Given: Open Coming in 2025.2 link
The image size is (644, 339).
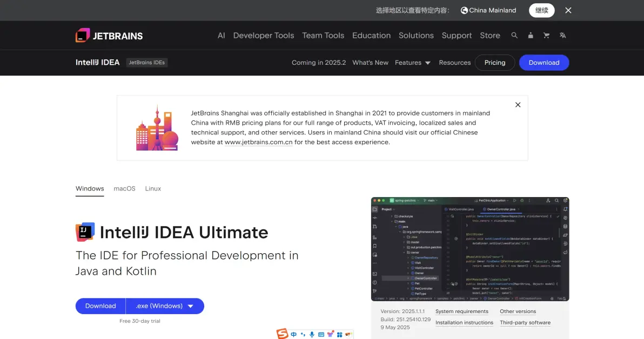Looking at the screenshot, I should (319, 63).
